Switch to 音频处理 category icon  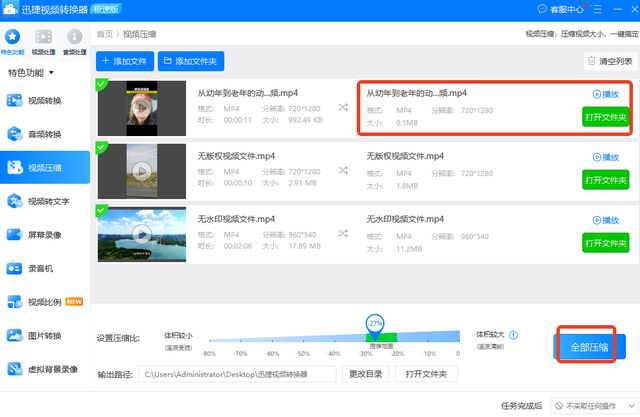coord(74,42)
